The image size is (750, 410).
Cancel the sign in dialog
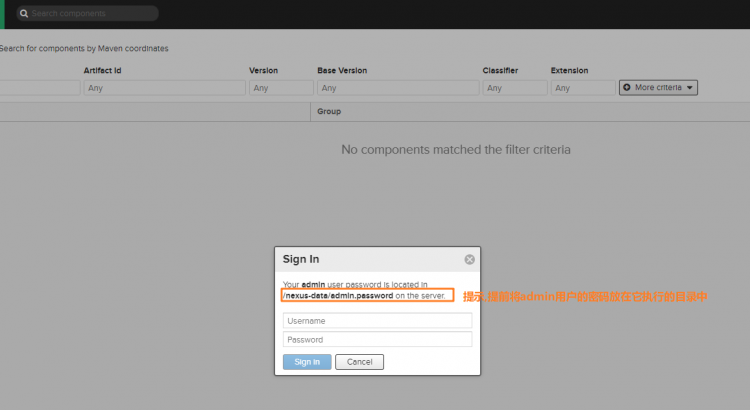359,362
